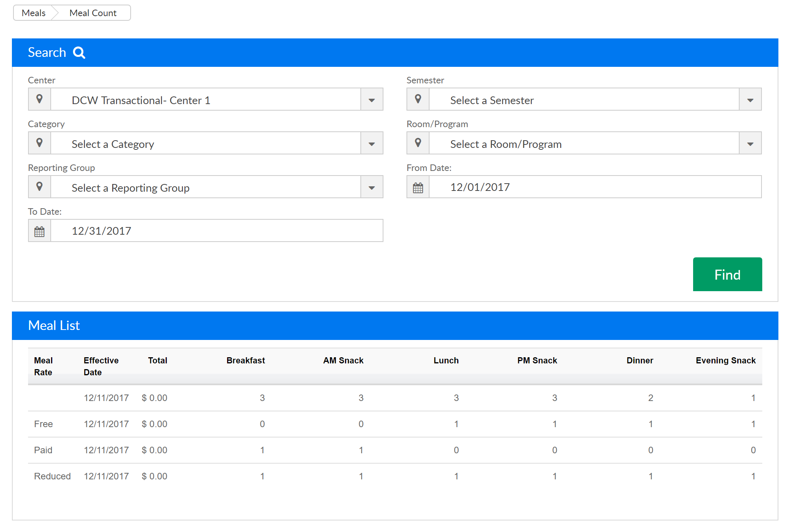
Task: Go to the Meals breadcrumb
Action: (x=33, y=13)
